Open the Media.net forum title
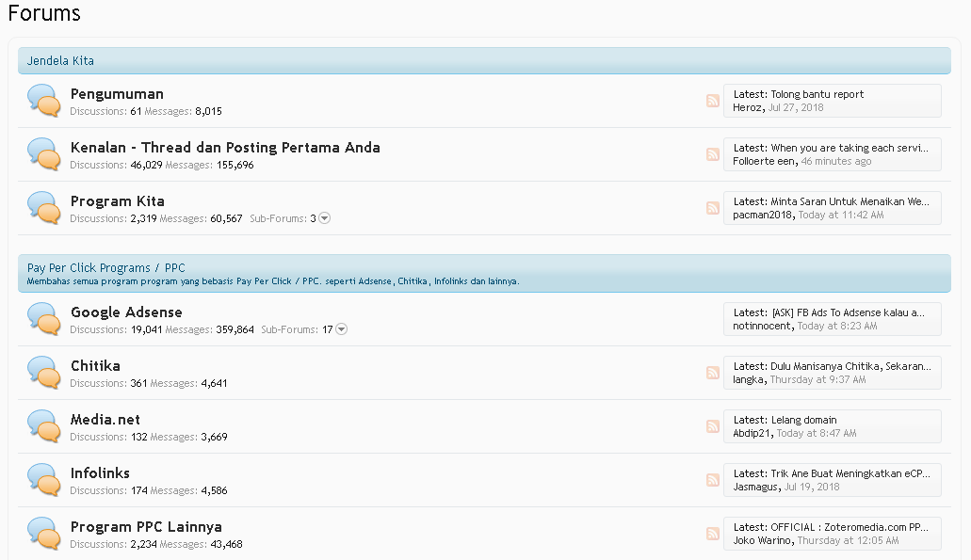The height and width of the screenshot is (560, 971). (x=105, y=420)
